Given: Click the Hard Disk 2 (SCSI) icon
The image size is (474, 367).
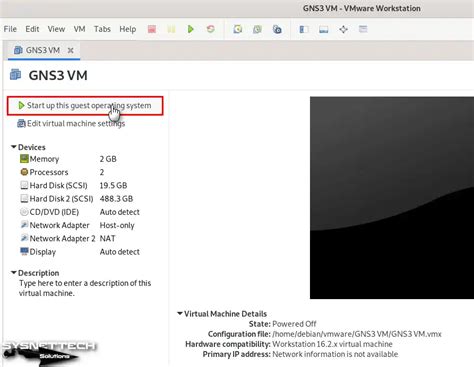Looking at the screenshot, I should [24, 199].
